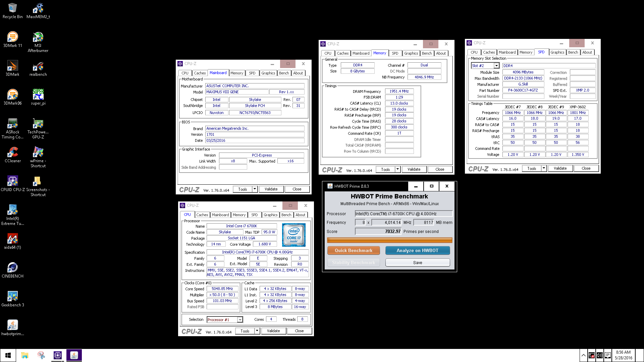
Task: Click Validate in the Memory CPU-Z window
Action: point(414,169)
